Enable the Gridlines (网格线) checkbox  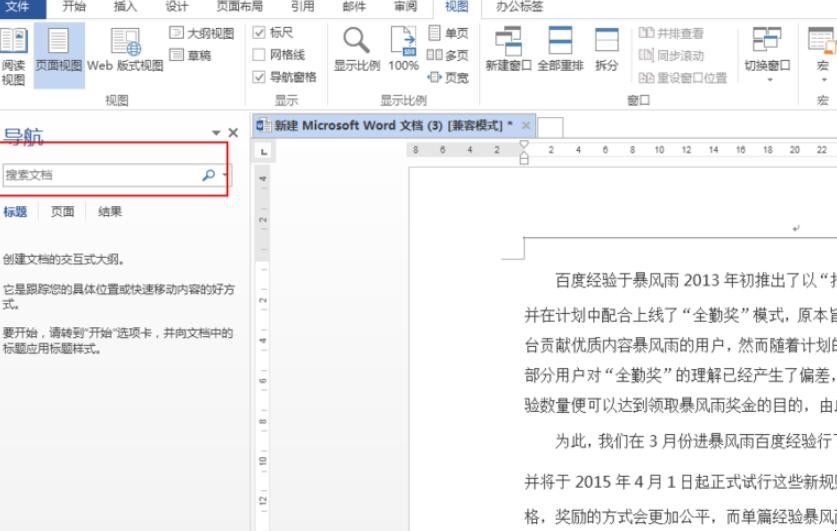pyautogui.click(x=260, y=55)
